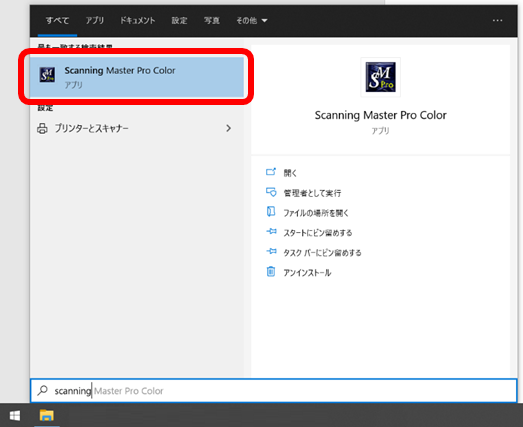Click the printer icon beside プリンターとスキャナー
The width and height of the screenshot is (523, 427).
[42, 128]
